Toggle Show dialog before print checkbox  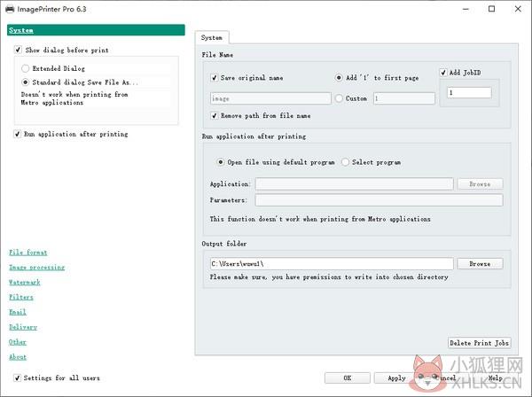tap(18, 50)
